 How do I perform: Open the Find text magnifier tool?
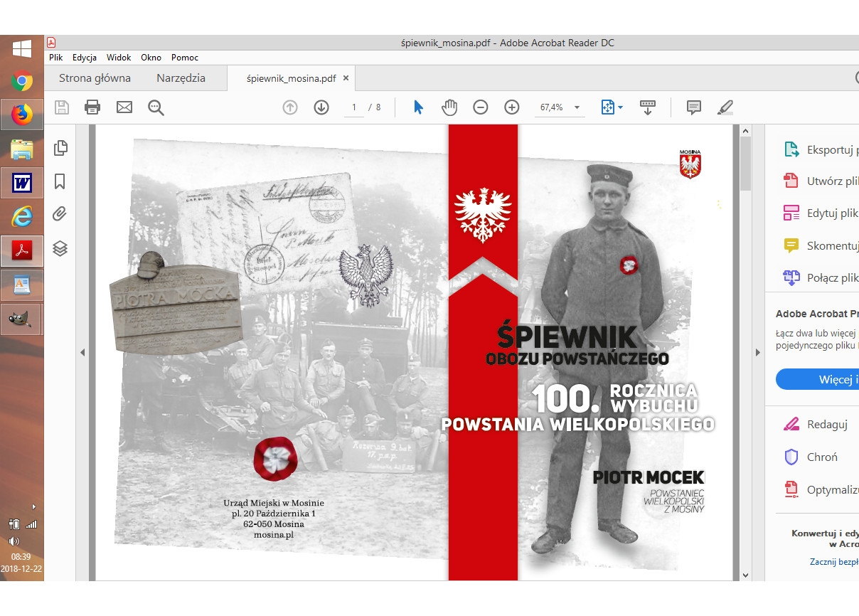(156, 107)
